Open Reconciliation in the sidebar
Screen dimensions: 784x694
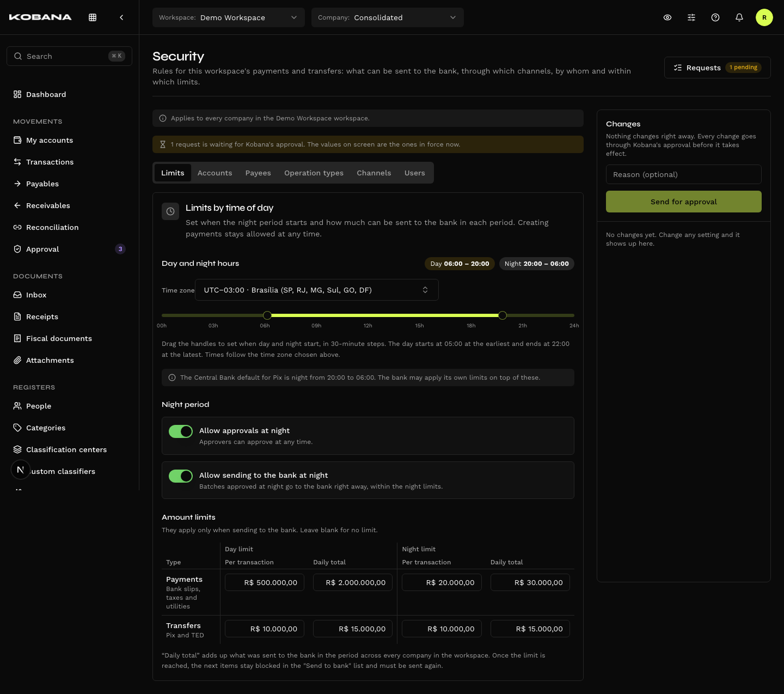69,227
